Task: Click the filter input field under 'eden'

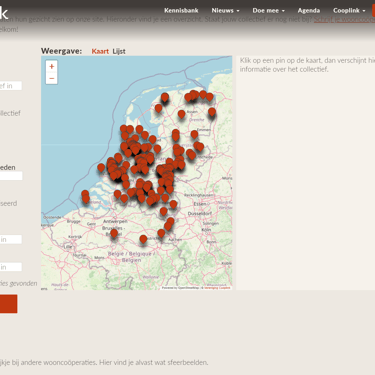Action: coord(11,176)
